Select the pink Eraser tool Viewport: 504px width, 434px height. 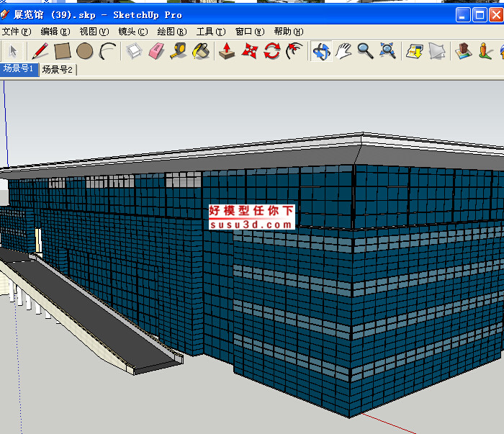(156, 51)
